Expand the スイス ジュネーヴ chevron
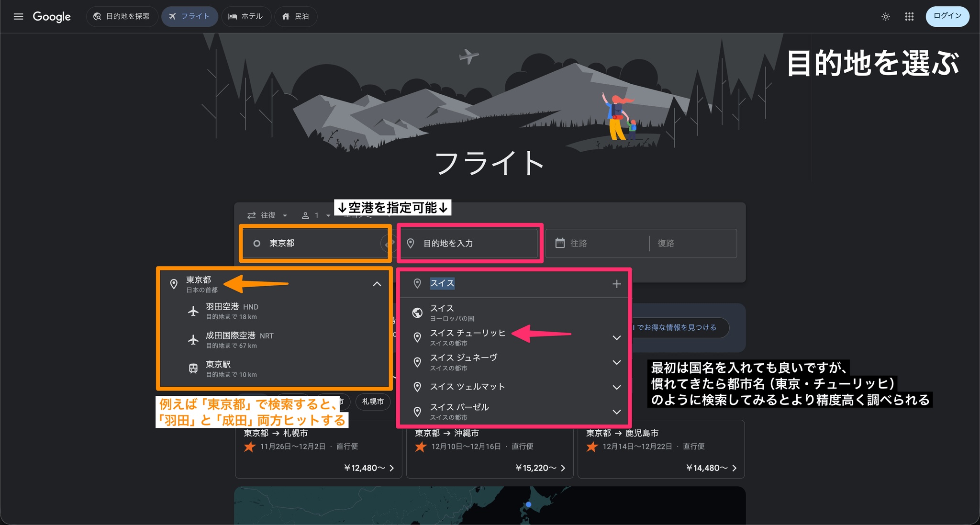The width and height of the screenshot is (980, 525). coord(617,363)
